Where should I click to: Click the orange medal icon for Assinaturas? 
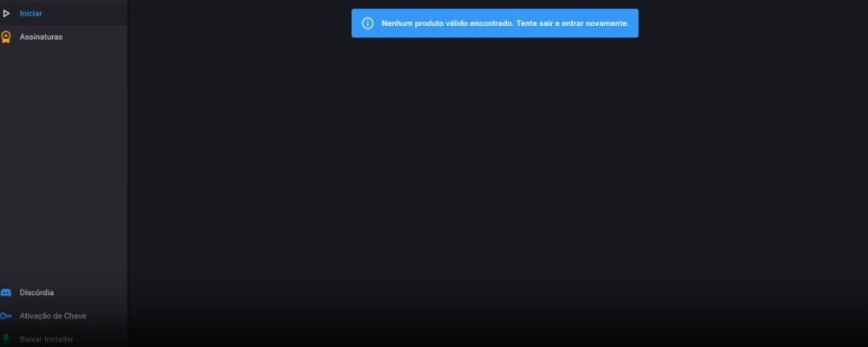coord(6,36)
